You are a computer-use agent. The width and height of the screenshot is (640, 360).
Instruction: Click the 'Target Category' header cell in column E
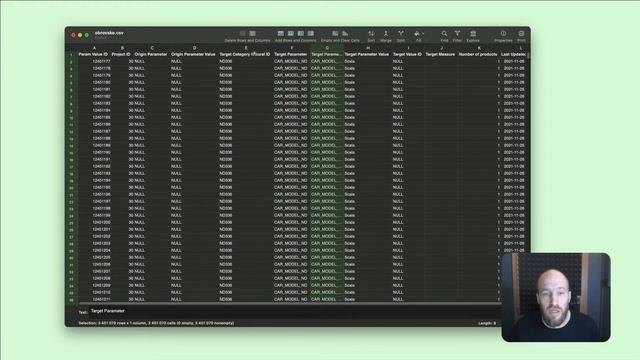245,54
